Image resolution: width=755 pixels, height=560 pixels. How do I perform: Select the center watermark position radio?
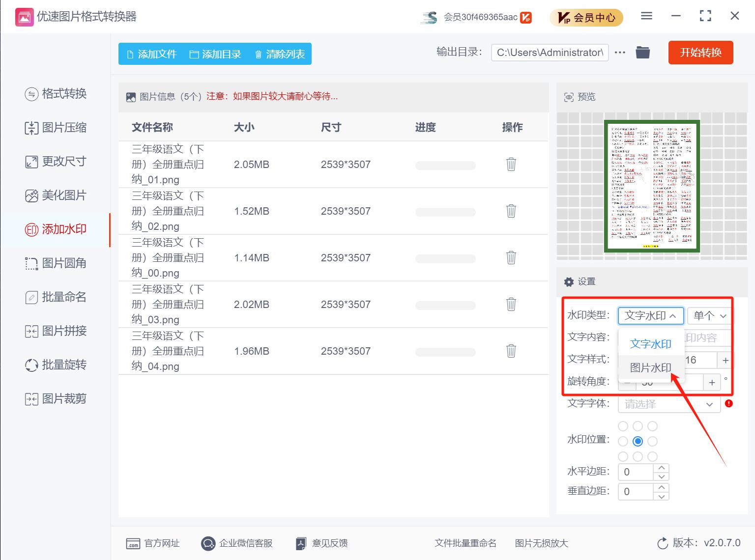638,441
